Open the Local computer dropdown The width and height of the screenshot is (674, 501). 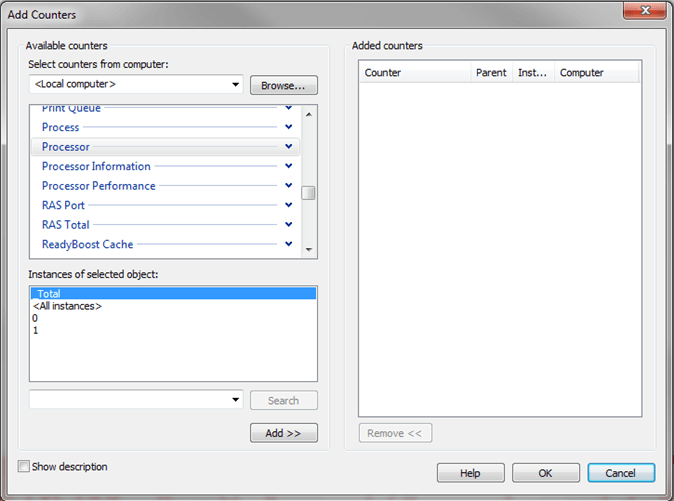coord(236,85)
